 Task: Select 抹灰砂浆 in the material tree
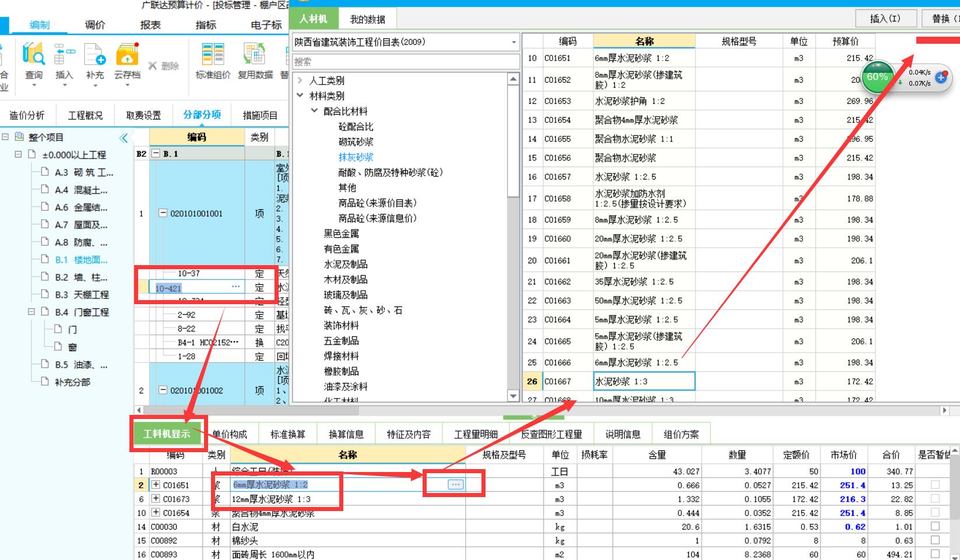[356, 157]
